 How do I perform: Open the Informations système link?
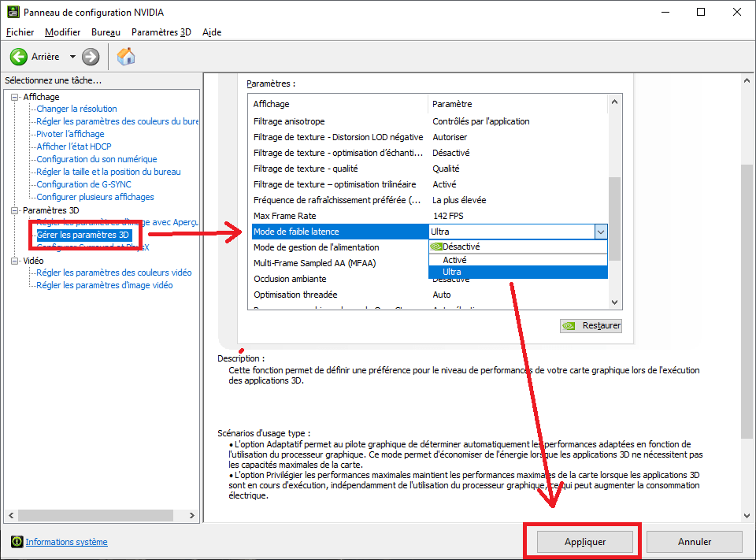(x=66, y=542)
